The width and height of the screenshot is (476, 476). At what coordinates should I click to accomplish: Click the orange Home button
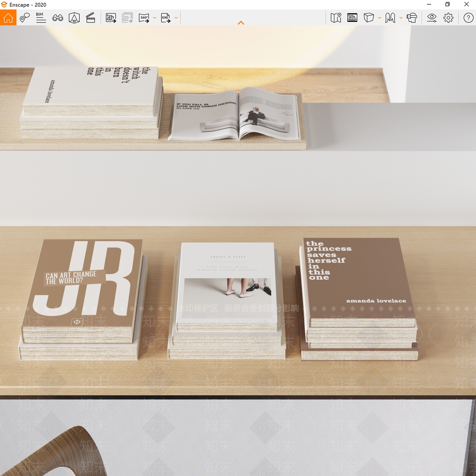coord(8,18)
